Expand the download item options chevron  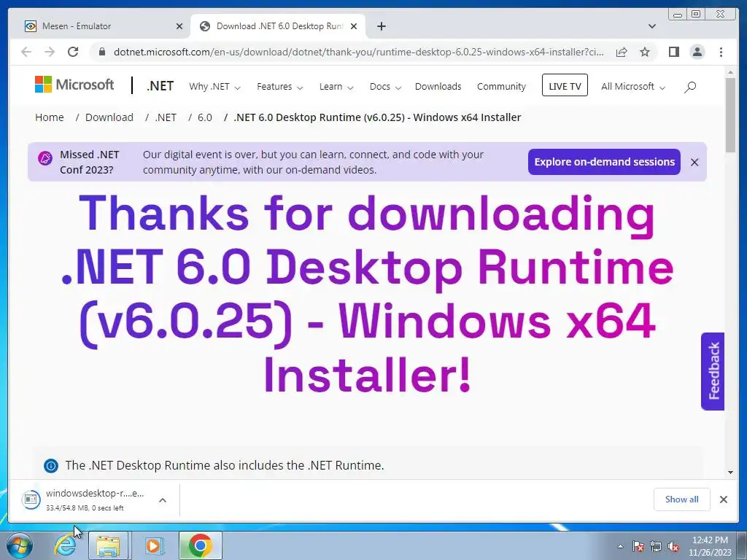point(163,500)
